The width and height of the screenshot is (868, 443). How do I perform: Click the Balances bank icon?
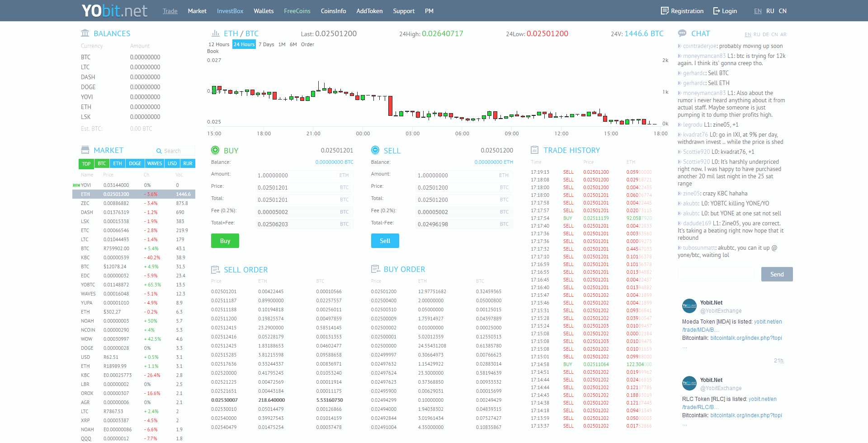(x=85, y=33)
